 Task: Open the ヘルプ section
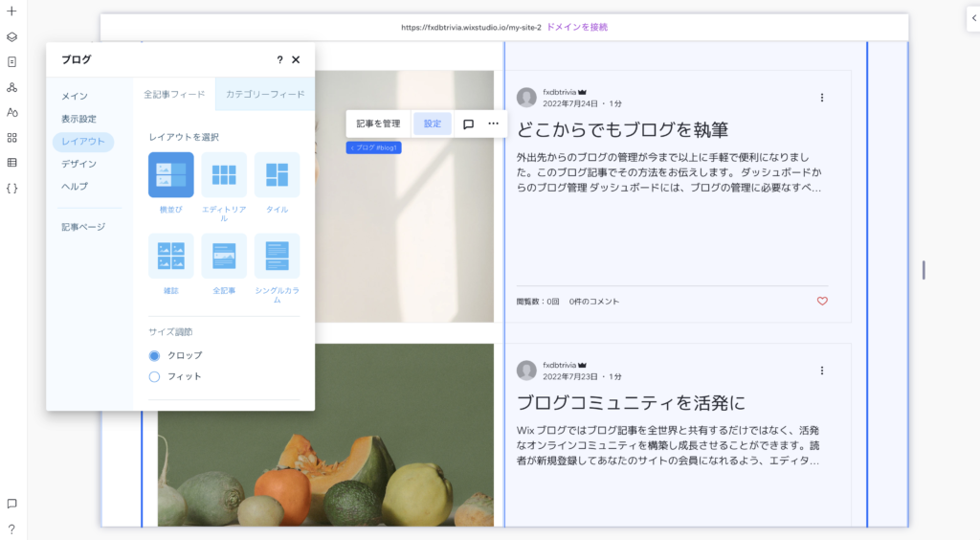[x=75, y=187]
